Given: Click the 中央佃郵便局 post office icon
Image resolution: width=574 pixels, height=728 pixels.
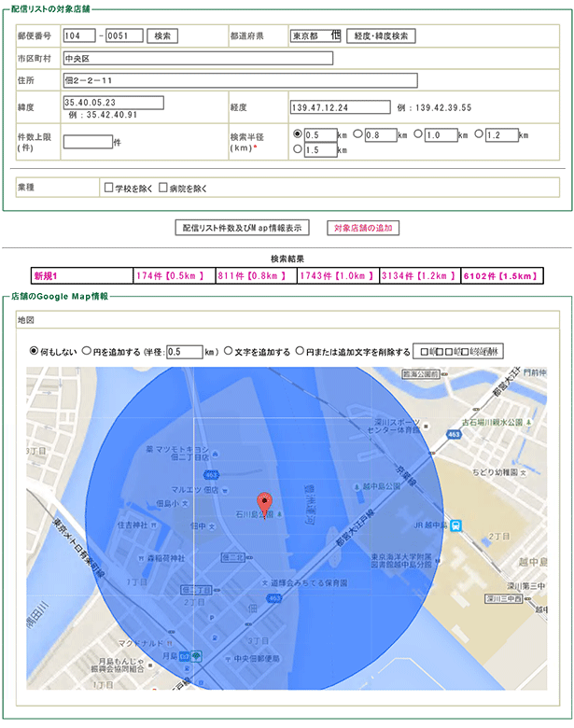Looking at the screenshot, I should [228, 659].
